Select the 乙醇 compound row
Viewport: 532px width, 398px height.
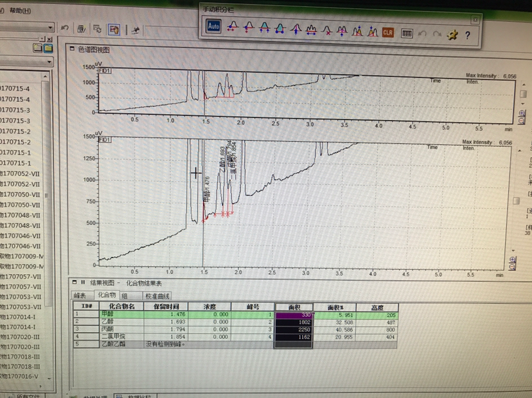click(x=235, y=322)
